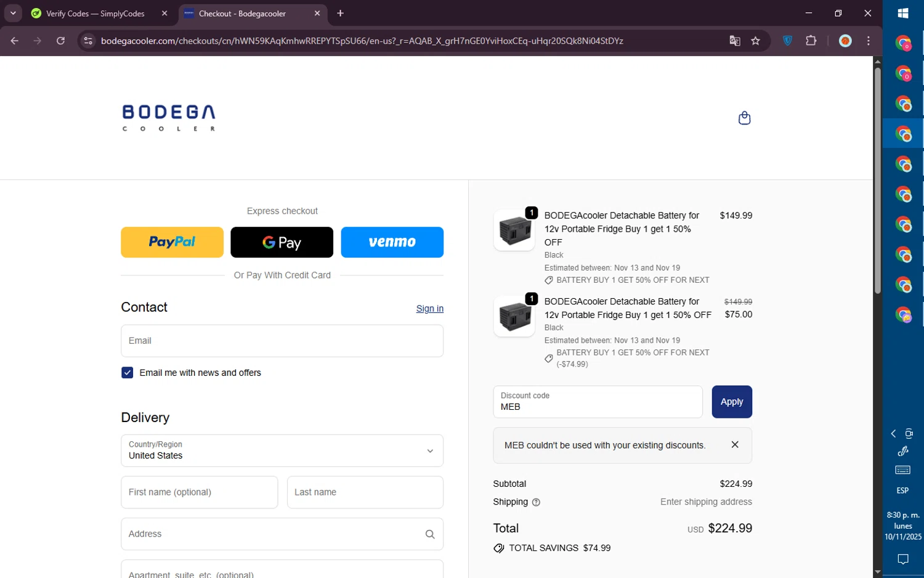Open site information icon in address bar

point(88,41)
